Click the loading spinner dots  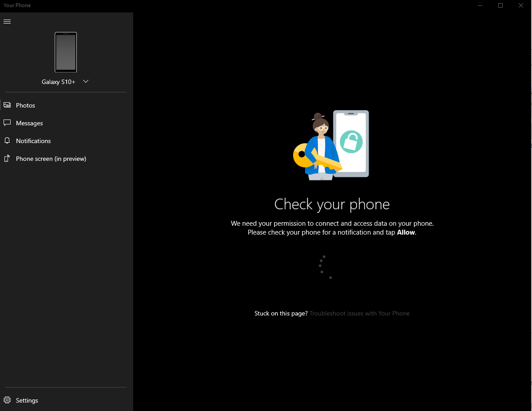point(325,267)
